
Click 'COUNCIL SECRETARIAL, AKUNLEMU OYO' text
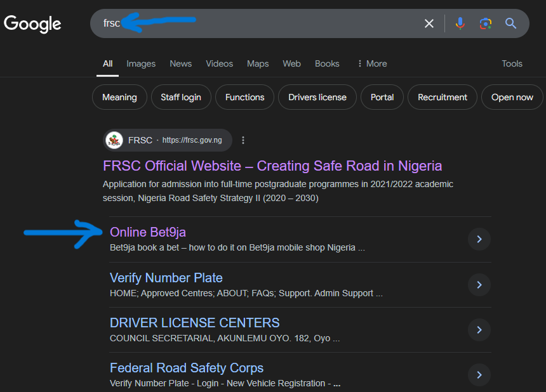point(225,338)
